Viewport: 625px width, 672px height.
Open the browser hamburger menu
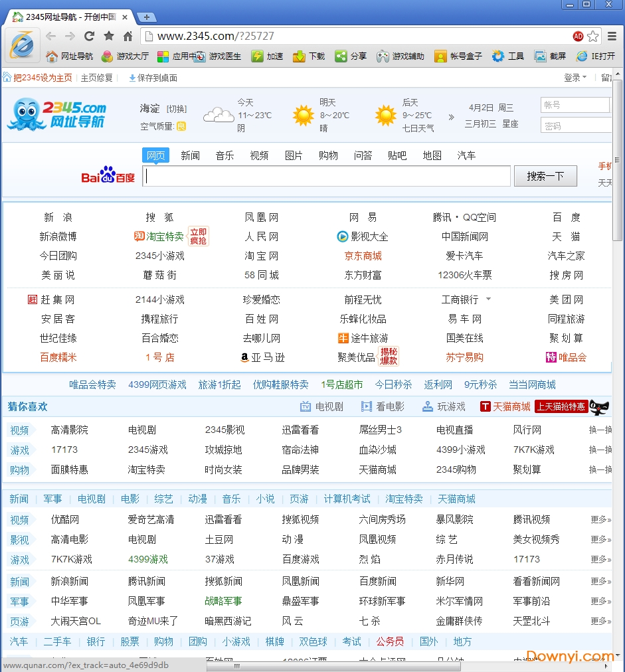[613, 36]
